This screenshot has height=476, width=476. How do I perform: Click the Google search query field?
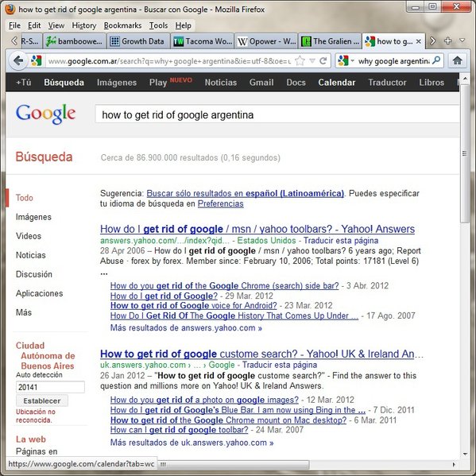pos(277,114)
